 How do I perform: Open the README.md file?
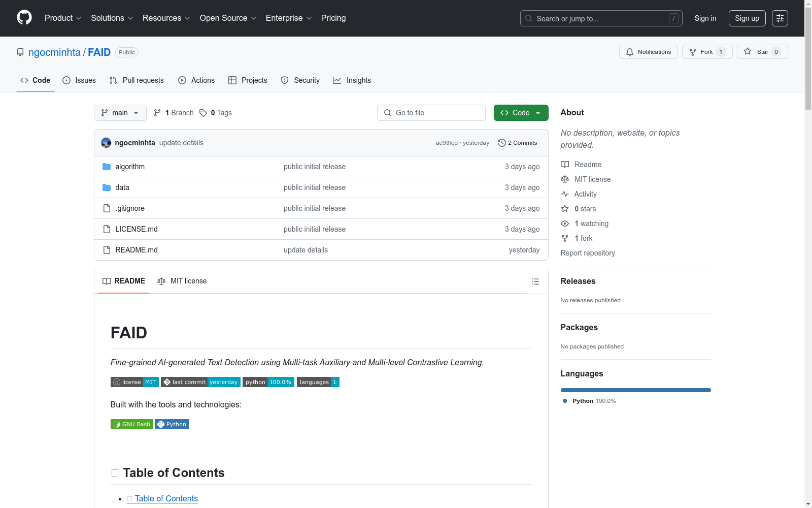[137, 250]
